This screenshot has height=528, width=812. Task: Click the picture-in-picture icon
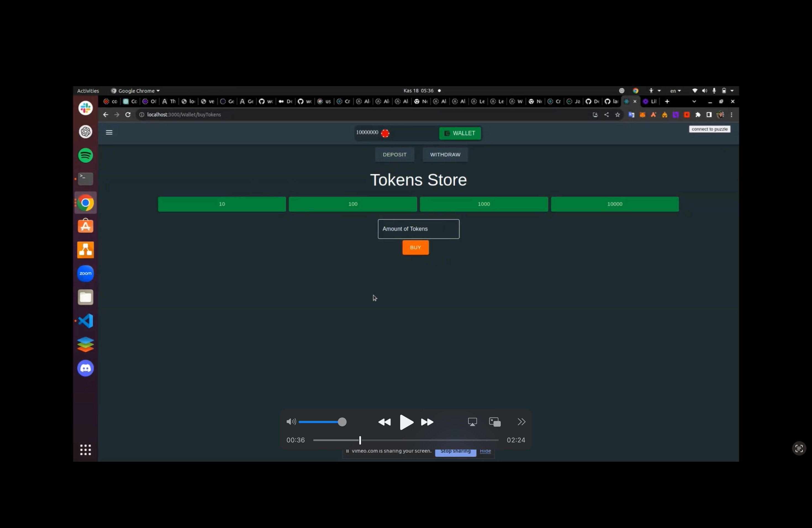click(494, 421)
